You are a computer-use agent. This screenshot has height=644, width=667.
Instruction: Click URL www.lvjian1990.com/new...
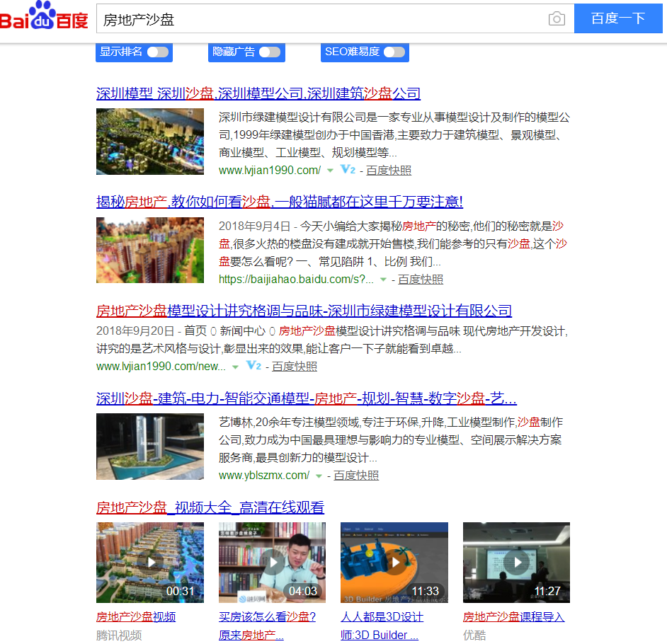point(161,367)
